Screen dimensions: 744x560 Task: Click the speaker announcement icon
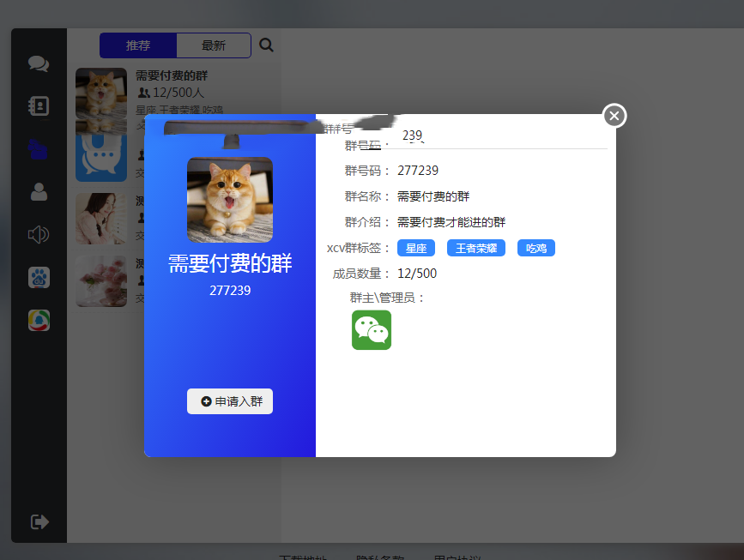[39, 234]
